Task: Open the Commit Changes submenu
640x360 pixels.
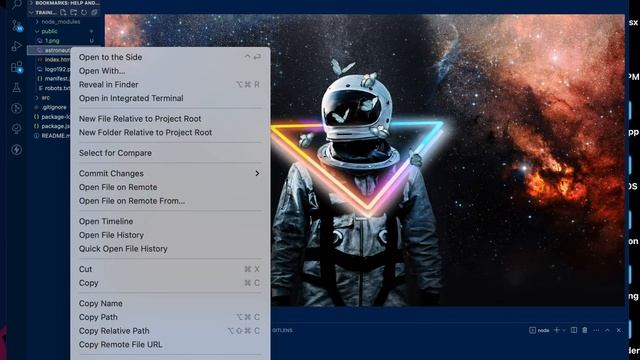Action: (x=170, y=173)
